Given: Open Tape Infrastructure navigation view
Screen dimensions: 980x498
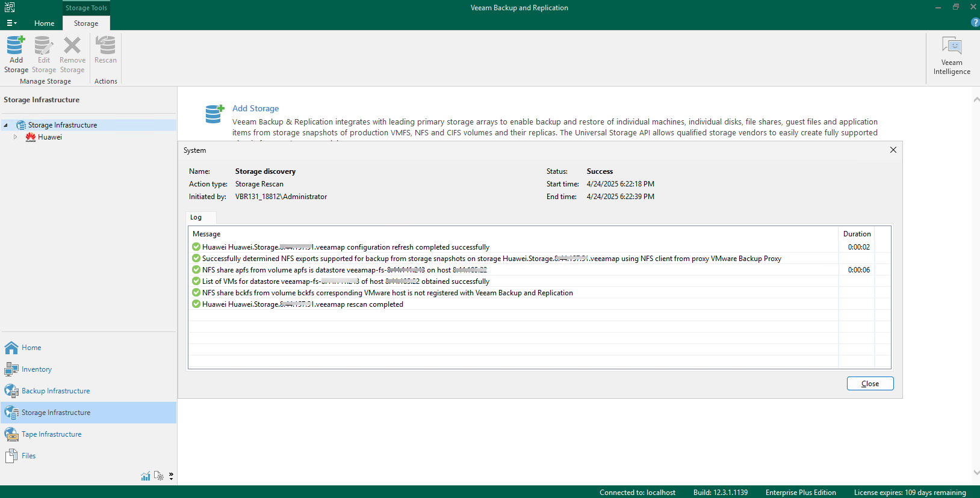Looking at the screenshot, I should coord(89,434).
